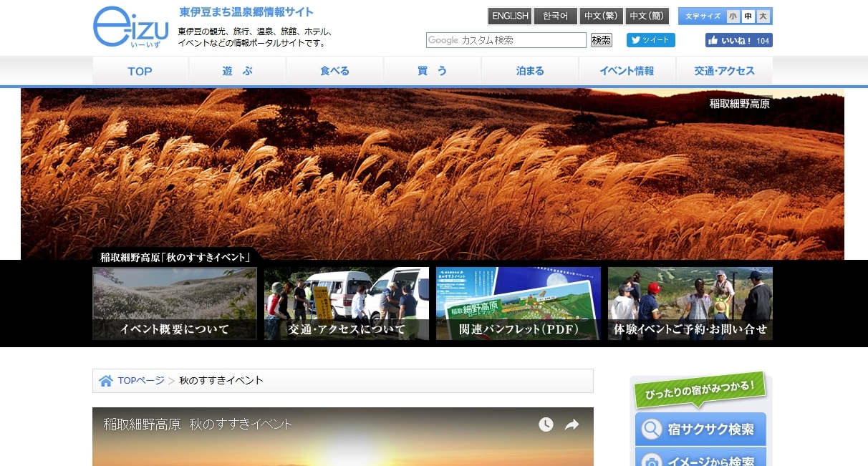Open the TOP menu item
The image size is (868, 466).
pyautogui.click(x=140, y=71)
